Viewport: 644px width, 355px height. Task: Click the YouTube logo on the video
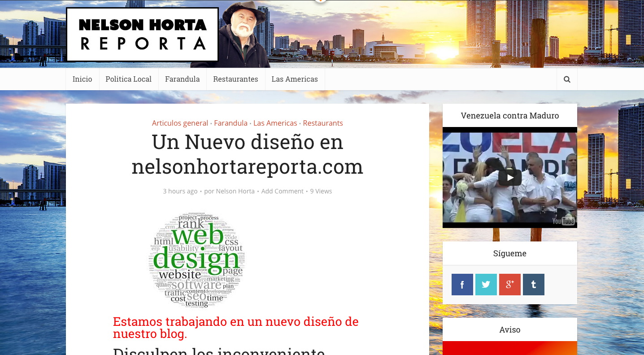click(x=563, y=221)
